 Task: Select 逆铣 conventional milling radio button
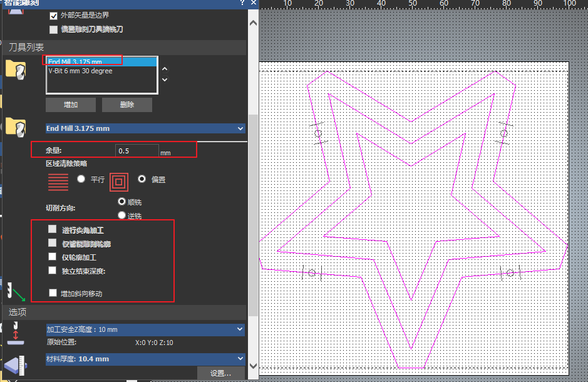tap(121, 215)
